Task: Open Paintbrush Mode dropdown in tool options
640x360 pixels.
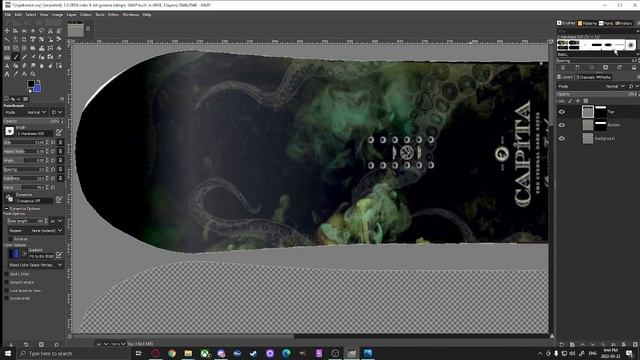Action: tap(27, 112)
